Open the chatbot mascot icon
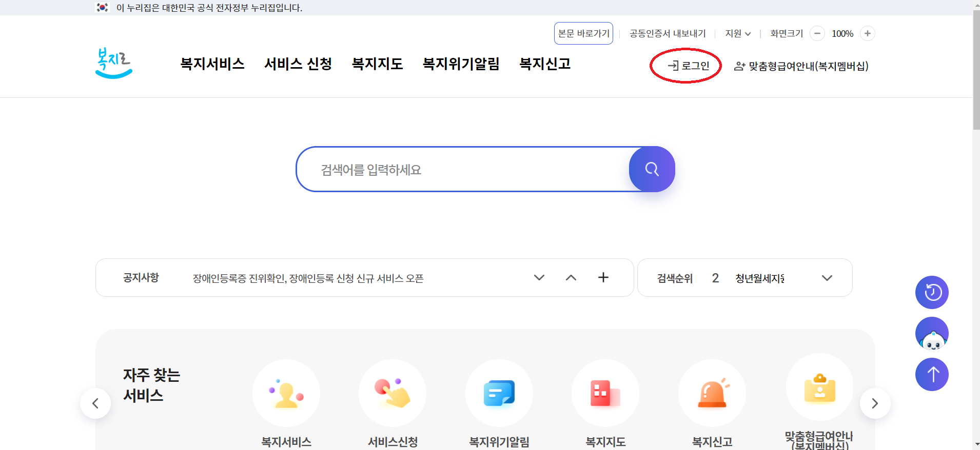980x450 pixels. [x=932, y=334]
